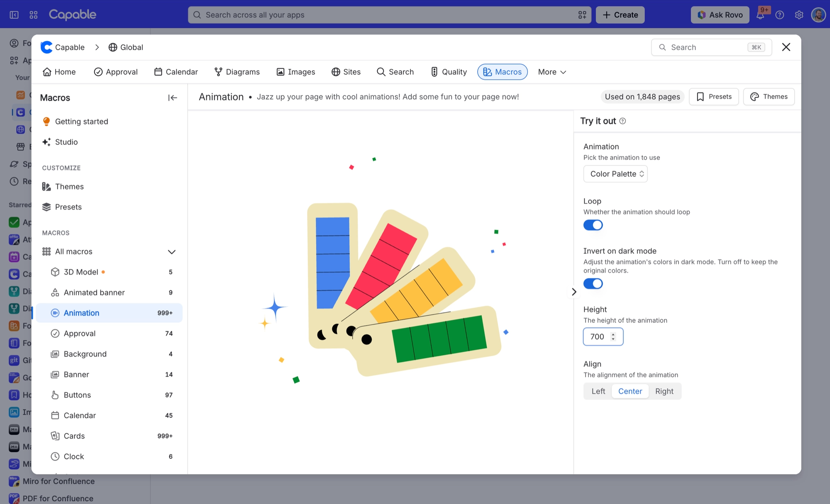
Task: Click the Global breadcrumb
Action: pyautogui.click(x=126, y=47)
